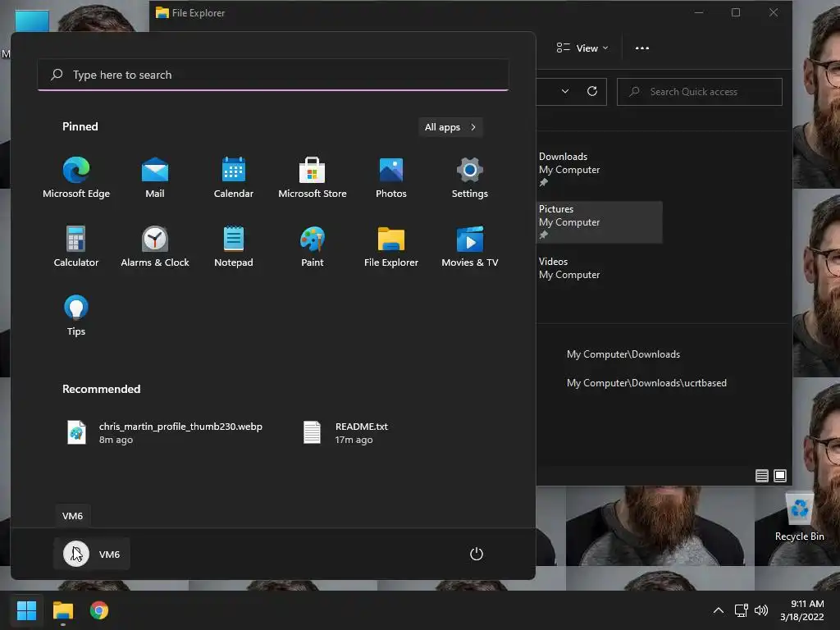
Task: Open pinned File Explorer app
Action: click(x=391, y=246)
